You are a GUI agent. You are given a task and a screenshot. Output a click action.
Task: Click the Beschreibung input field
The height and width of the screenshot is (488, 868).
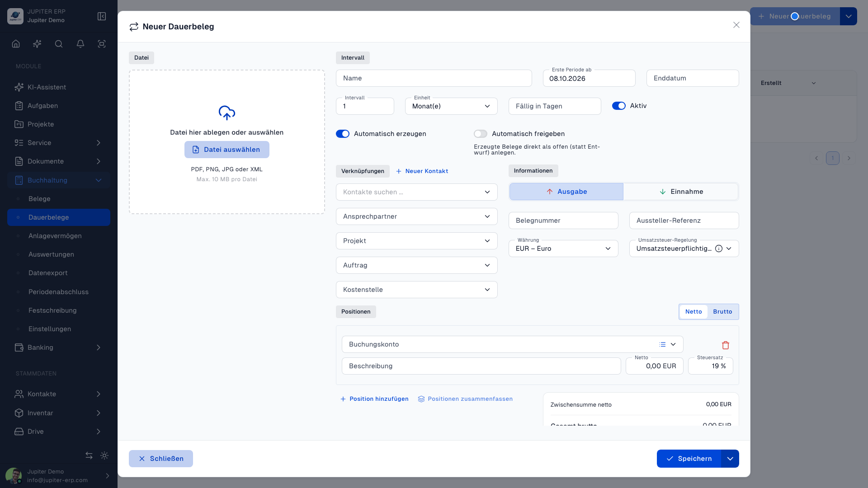click(x=481, y=366)
